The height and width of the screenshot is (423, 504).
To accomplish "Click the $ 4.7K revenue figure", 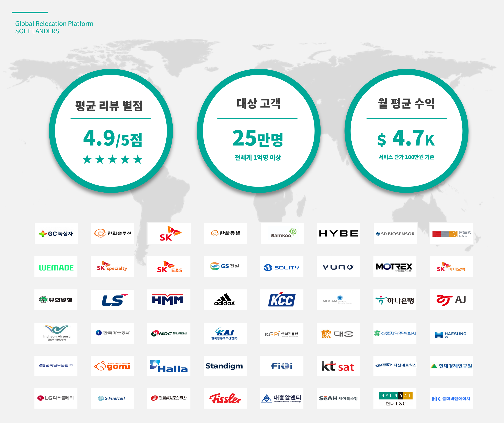I will tap(406, 138).
